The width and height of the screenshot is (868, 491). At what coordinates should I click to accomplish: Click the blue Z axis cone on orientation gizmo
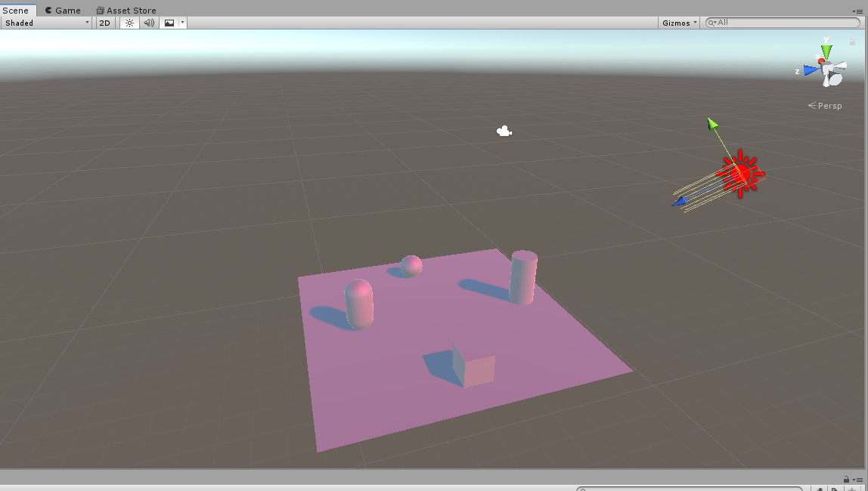point(811,70)
